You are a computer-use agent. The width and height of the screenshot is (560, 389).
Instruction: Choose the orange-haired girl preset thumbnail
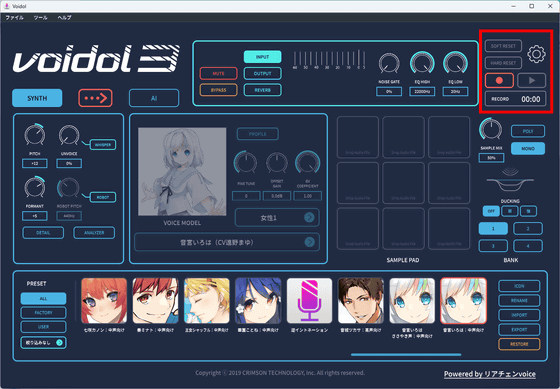point(104,301)
